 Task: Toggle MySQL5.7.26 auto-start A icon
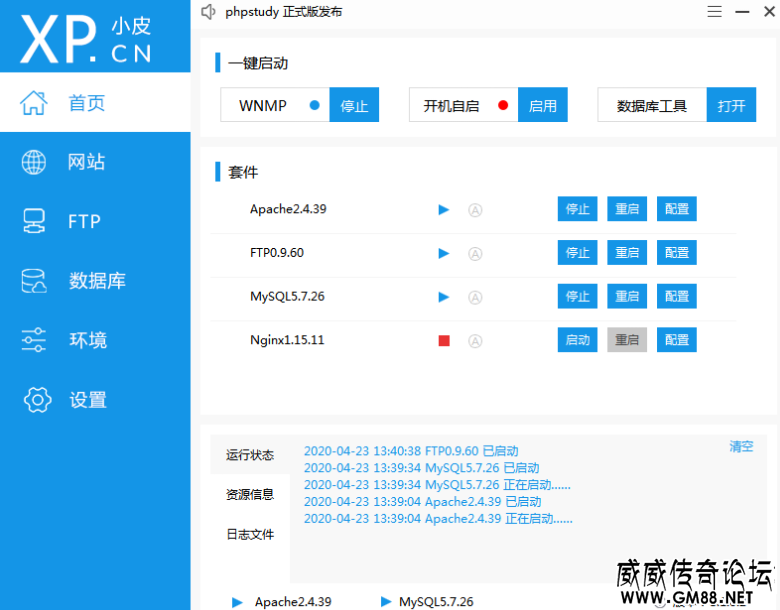point(475,298)
